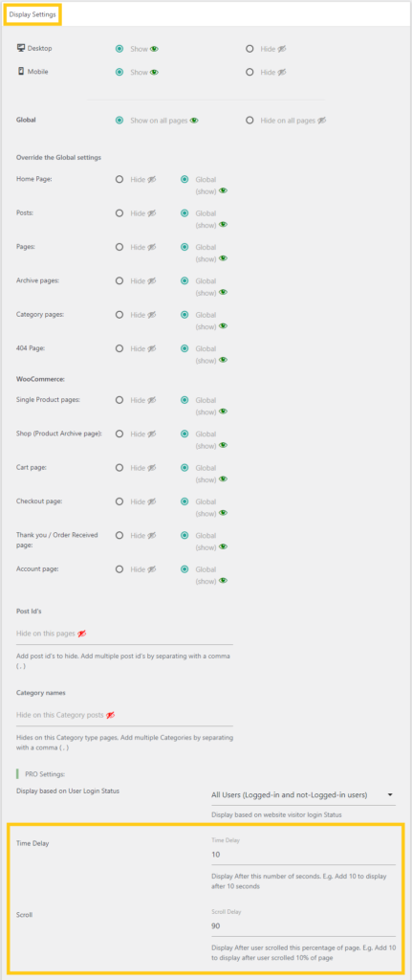Select Hide radio for Home Page

pyautogui.click(x=119, y=179)
